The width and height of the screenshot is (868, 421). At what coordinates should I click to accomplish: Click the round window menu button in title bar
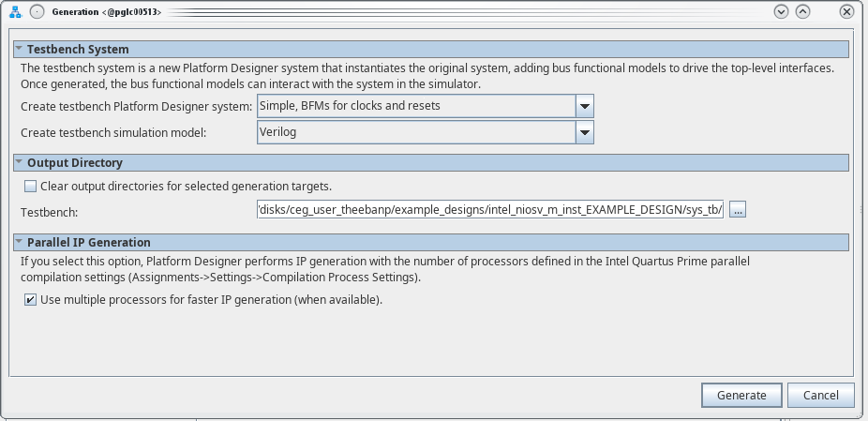[x=37, y=12]
